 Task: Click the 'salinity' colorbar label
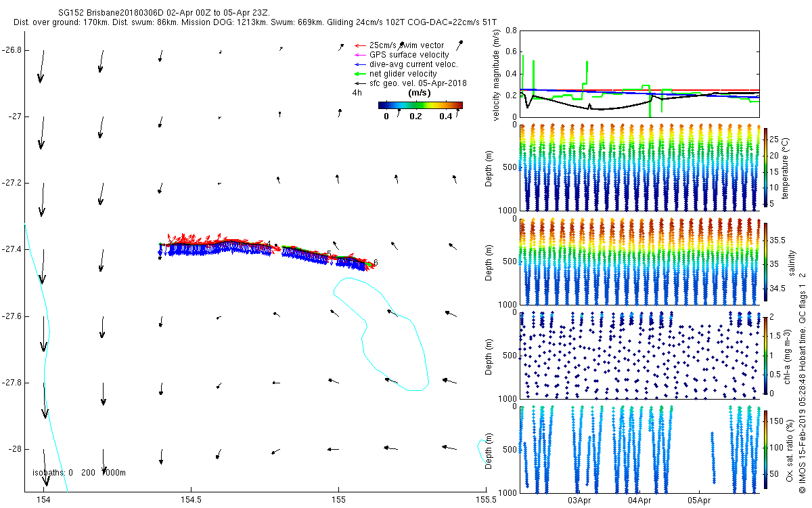coord(792,263)
